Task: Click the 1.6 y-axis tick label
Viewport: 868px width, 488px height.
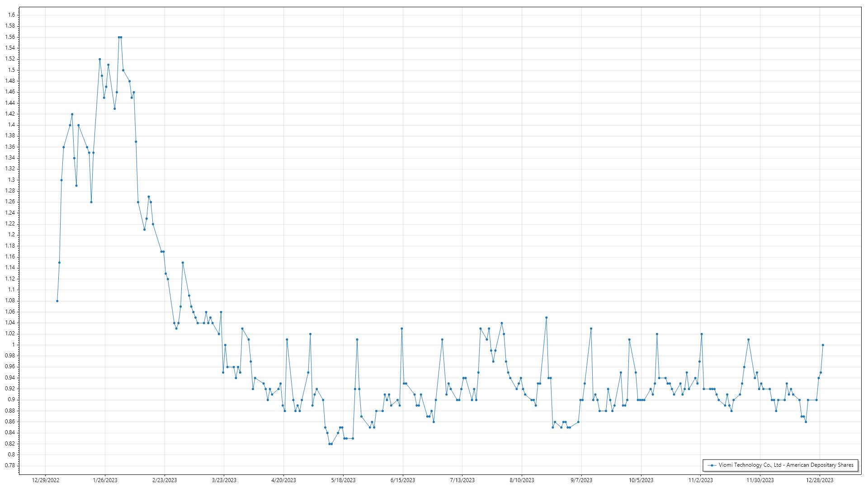Action: tap(11, 15)
